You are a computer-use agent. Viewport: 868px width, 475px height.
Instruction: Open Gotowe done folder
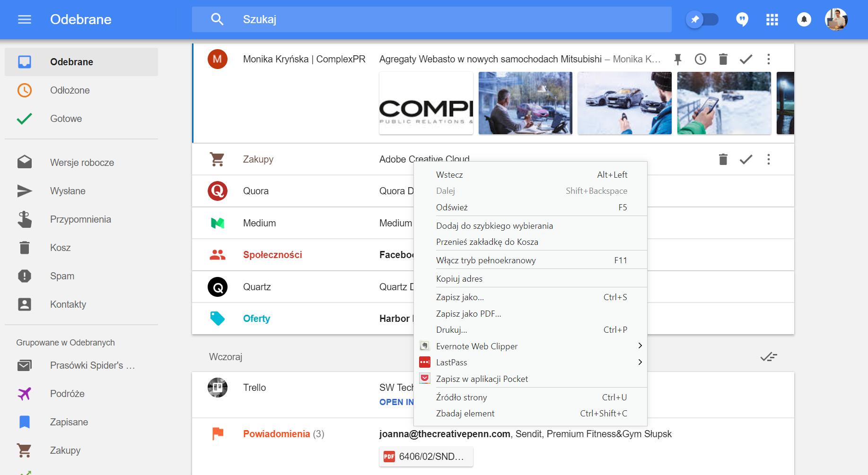(x=81, y=119)
